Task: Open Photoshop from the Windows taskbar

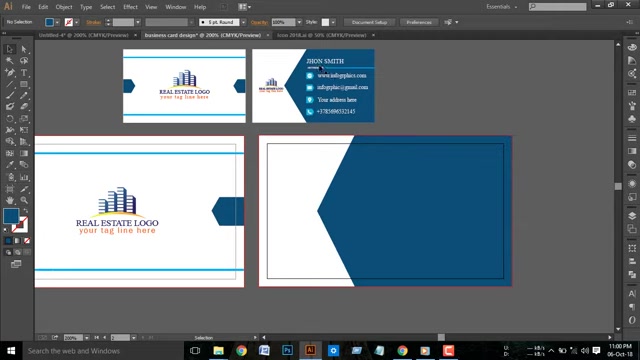Action: pos(287,351)
